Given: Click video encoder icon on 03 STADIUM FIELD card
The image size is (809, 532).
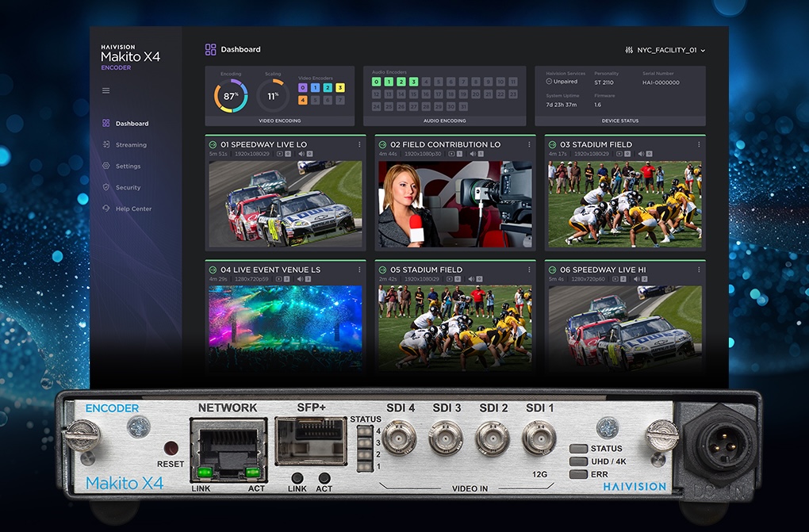Looking at the screenshot, I should click(619, 154).
